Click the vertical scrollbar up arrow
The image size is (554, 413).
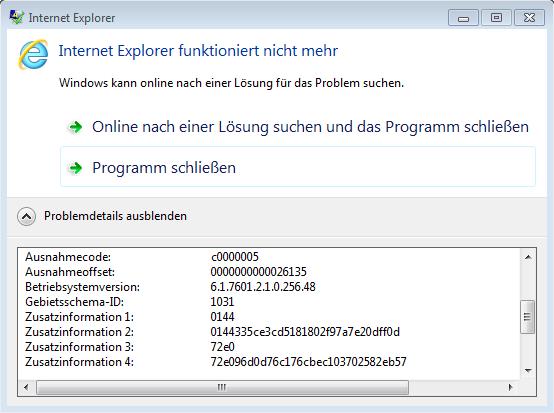(528, 257)
